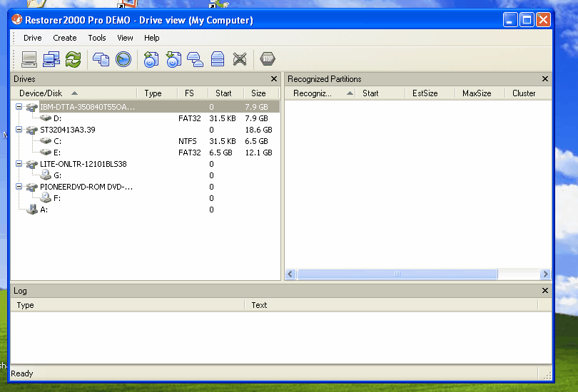578x392 pixels.
Task: Click the gray local computer toolbar icon
Action: pos(29,59)
